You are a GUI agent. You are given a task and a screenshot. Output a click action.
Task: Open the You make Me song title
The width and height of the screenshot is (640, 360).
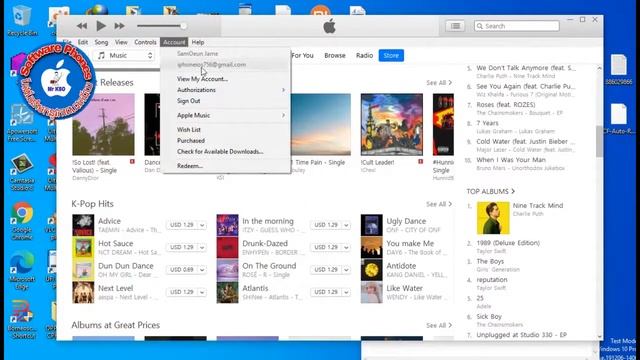tap(410, 243)
